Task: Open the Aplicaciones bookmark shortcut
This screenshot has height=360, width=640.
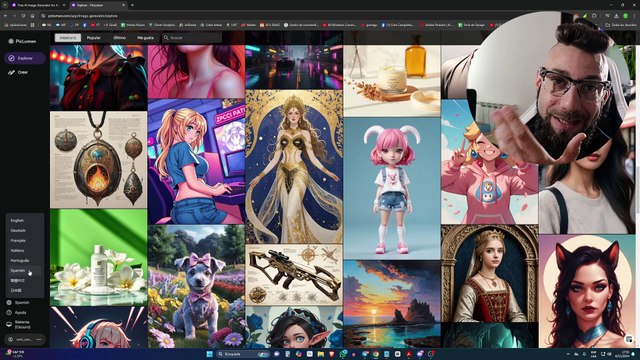Action: coord(16,25)
